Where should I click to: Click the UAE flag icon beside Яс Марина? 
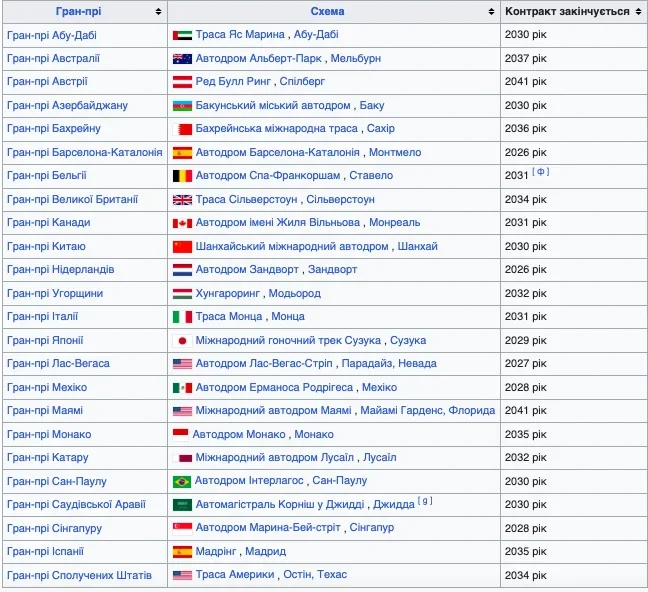coord(182,35)
